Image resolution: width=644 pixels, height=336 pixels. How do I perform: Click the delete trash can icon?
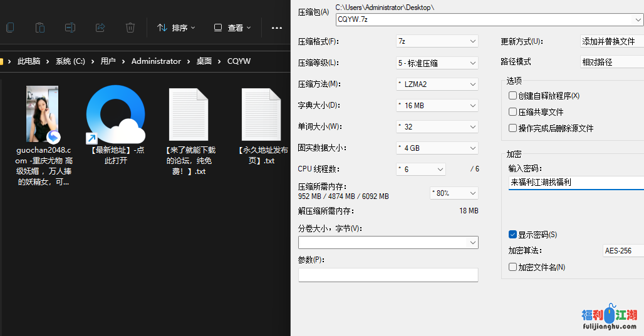click(x=130, y=28)
